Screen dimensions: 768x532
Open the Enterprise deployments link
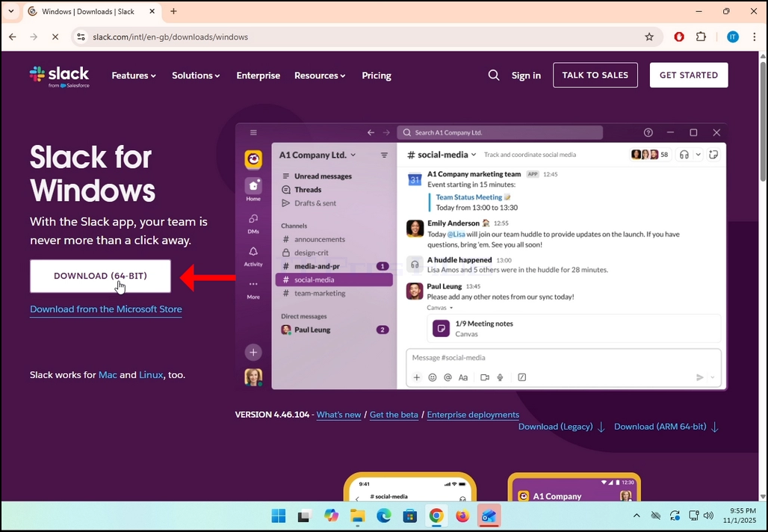click(473, 415)
